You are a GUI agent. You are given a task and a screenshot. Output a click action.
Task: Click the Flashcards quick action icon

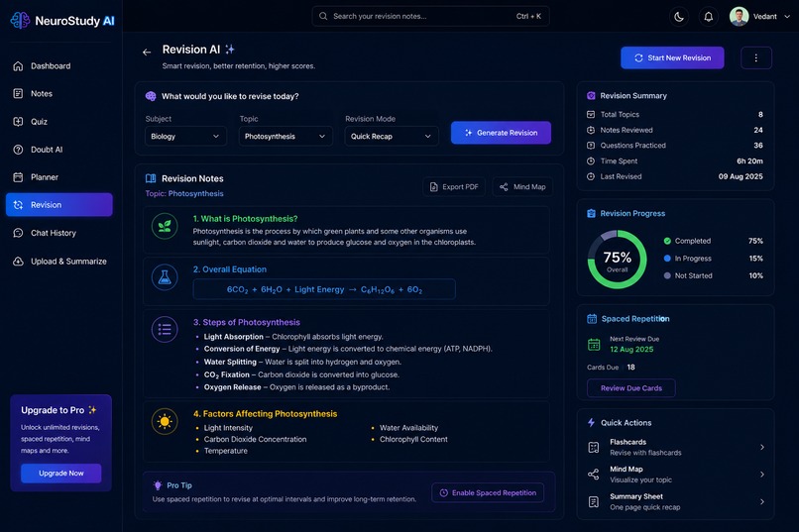[594, 447]
